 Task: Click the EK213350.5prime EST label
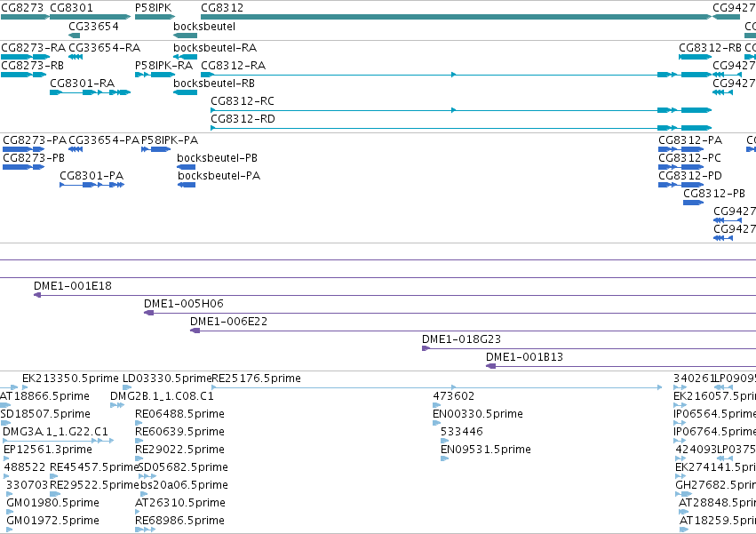coord(70,379)
